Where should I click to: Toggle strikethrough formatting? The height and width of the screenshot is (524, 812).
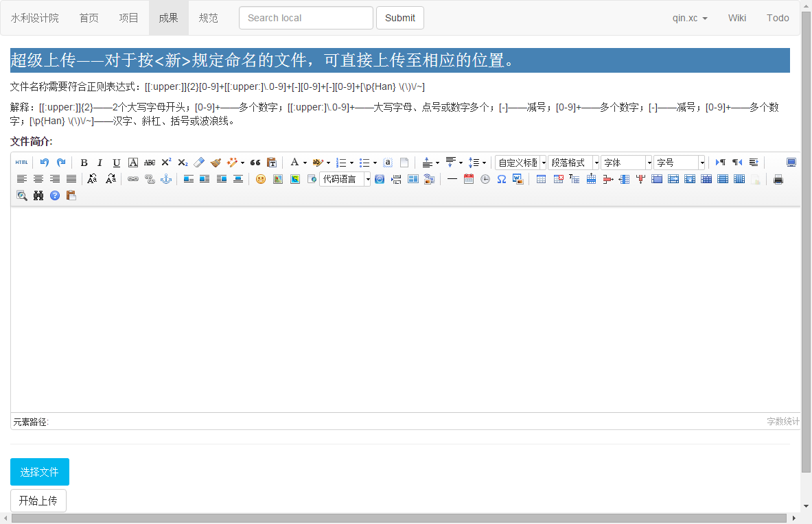[150, 163]
